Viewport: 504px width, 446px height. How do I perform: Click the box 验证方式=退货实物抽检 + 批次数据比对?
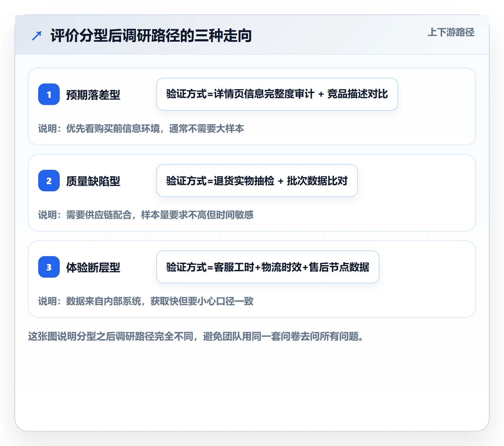[257, 181]
